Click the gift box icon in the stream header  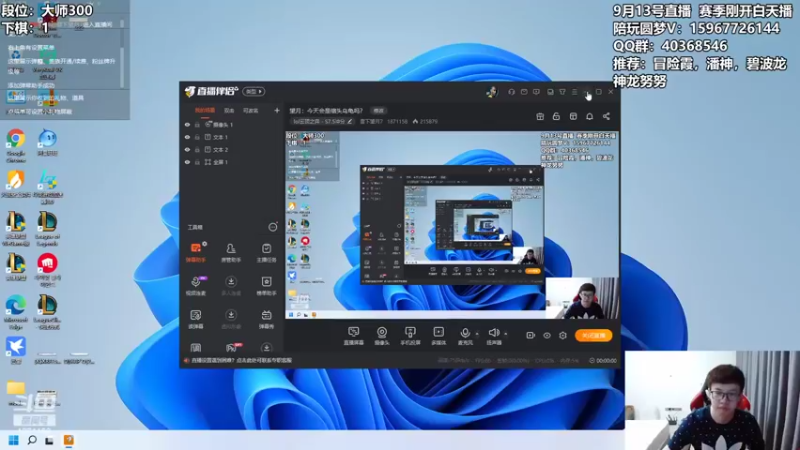(x=540, y=116)
